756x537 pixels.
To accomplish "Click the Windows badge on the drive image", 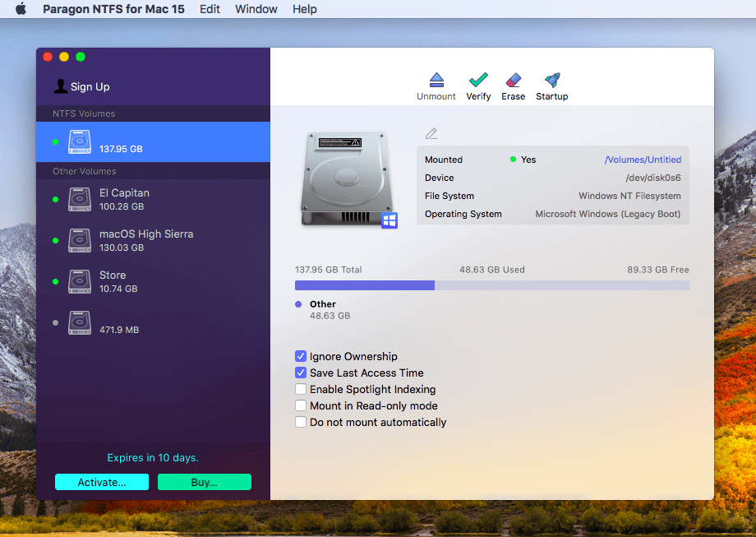I will click(387, 220).
